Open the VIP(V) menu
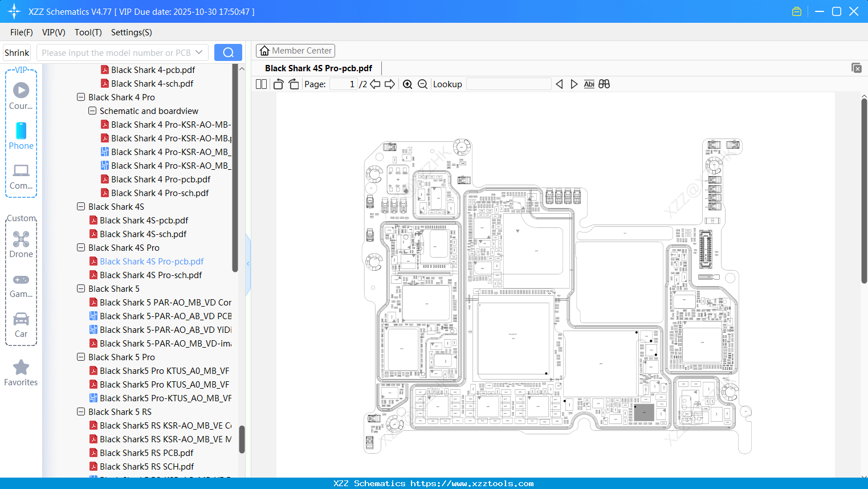868x489 pixels. [x=54, y=32]
